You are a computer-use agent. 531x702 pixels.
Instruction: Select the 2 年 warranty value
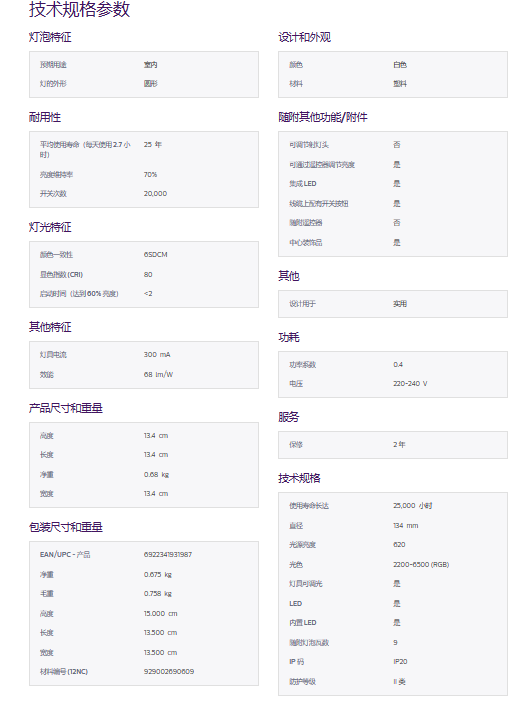pyautogui.click(x=399, y=444)
